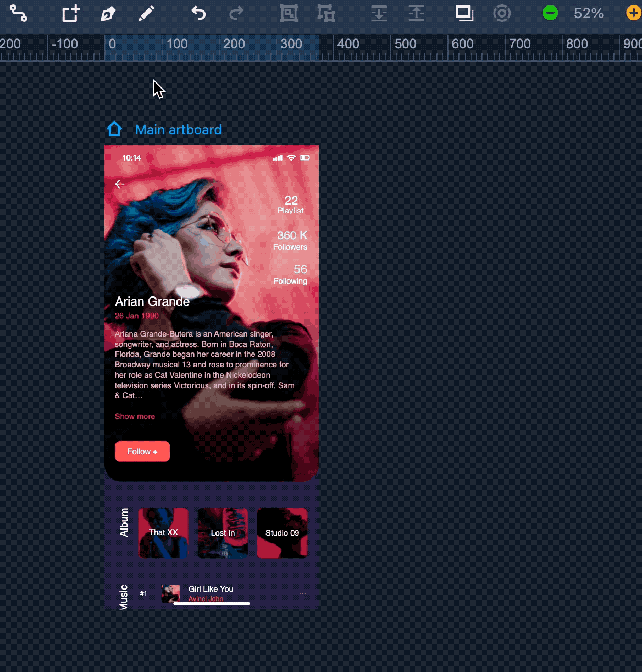Select the Arian Grande name text
This screenshot has height=672, width=642.
pos(152,301)
